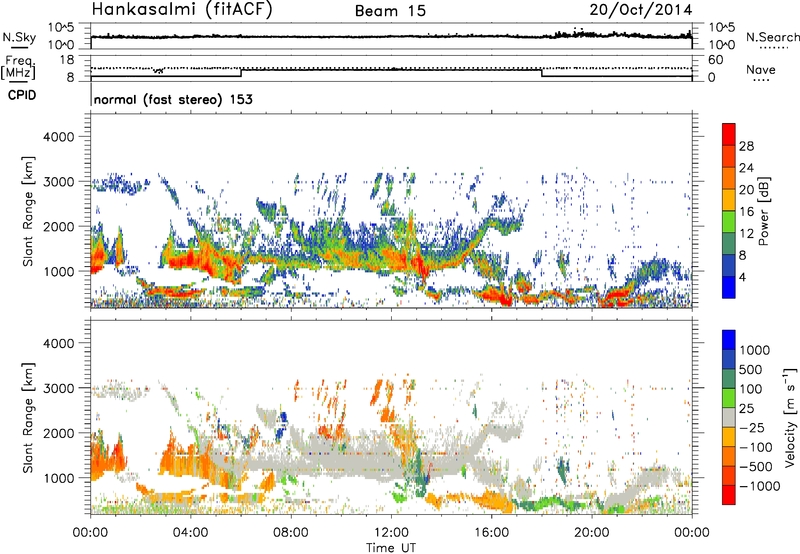Viewport: 800px width, 554px height.
Task: Select the "4000" range tick in the velocity panel
Action: pos(58,343)
